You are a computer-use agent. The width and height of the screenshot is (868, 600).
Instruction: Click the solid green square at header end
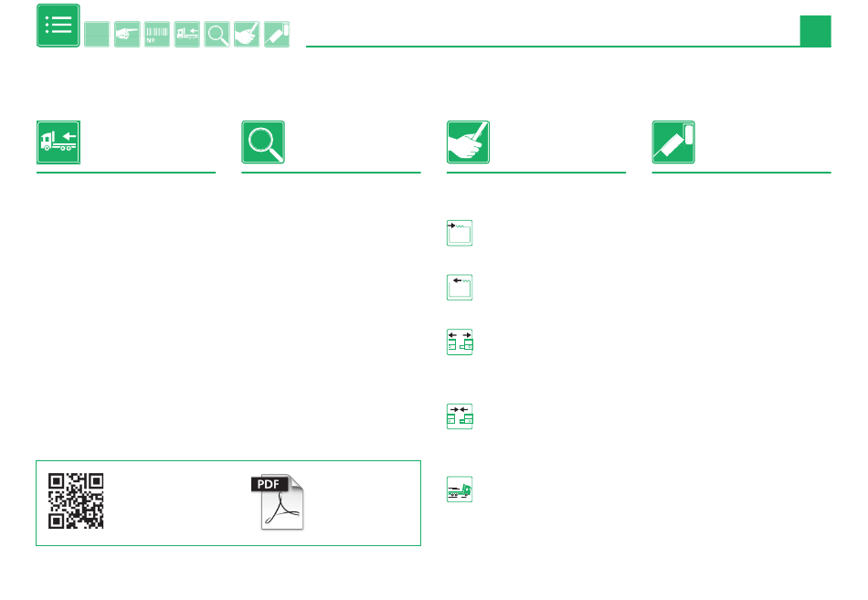pos(815,31)
